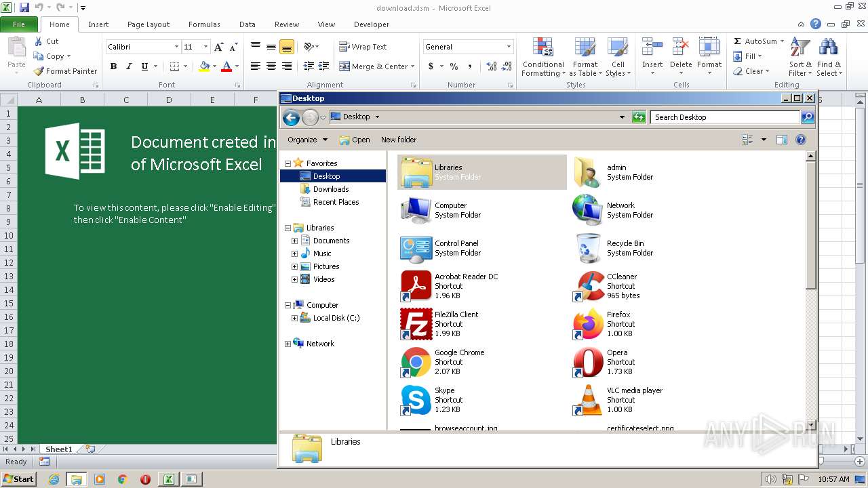Click Accounting Number Format dollar icon
Screen dimensions: 868x488
click(431, 66)
